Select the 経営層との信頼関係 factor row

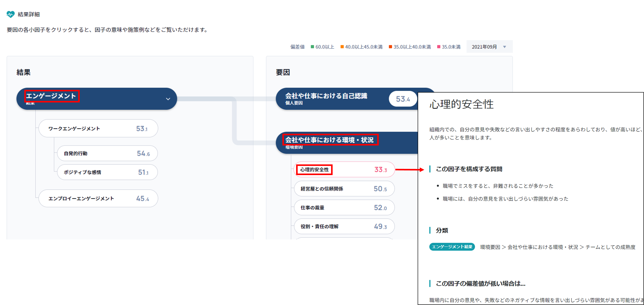coord(344,189)
